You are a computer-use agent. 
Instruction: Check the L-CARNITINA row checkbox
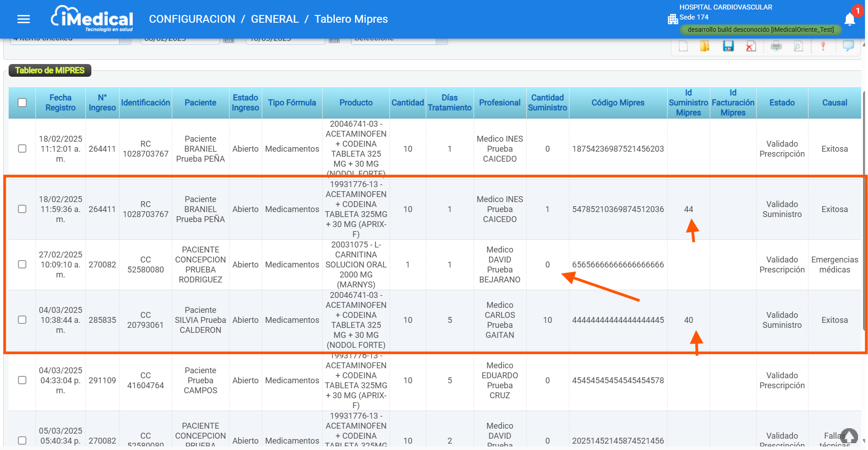[22, 264]
